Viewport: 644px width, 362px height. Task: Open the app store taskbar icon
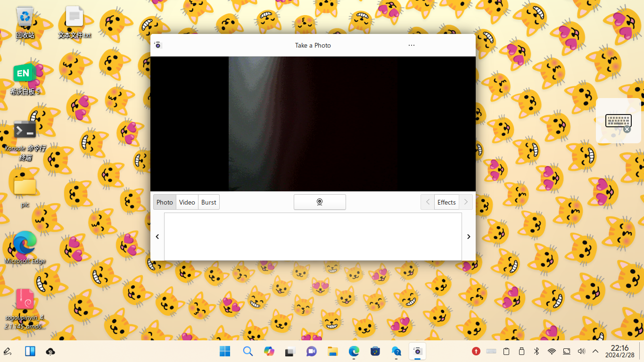[375, 351]
